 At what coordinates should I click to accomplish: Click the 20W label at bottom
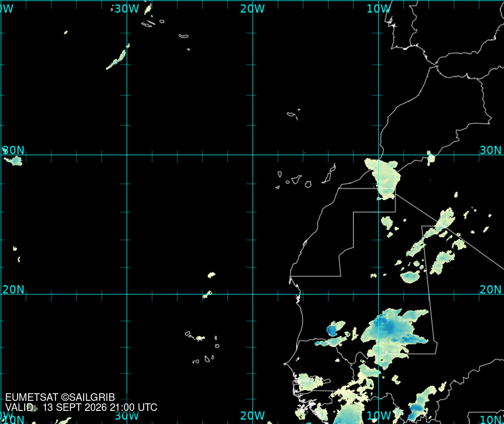pos(253,415)
